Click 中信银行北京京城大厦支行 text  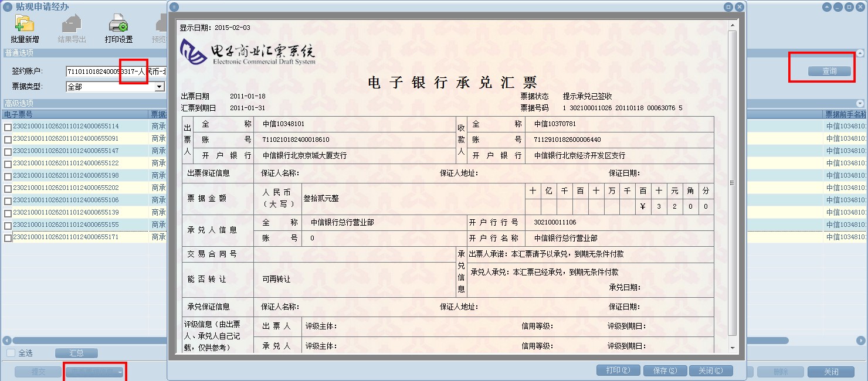(x=304, y=155)
